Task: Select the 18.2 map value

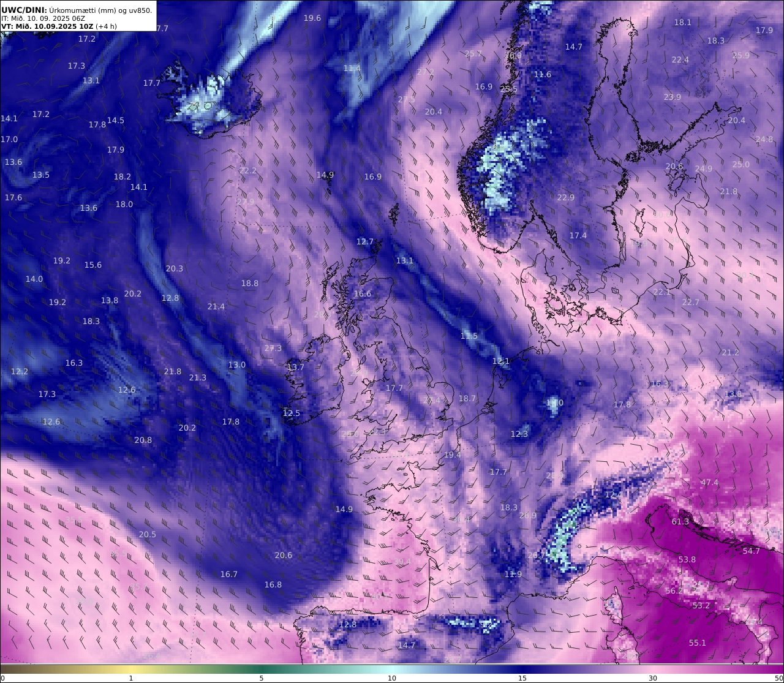Action: click(123, 177)
